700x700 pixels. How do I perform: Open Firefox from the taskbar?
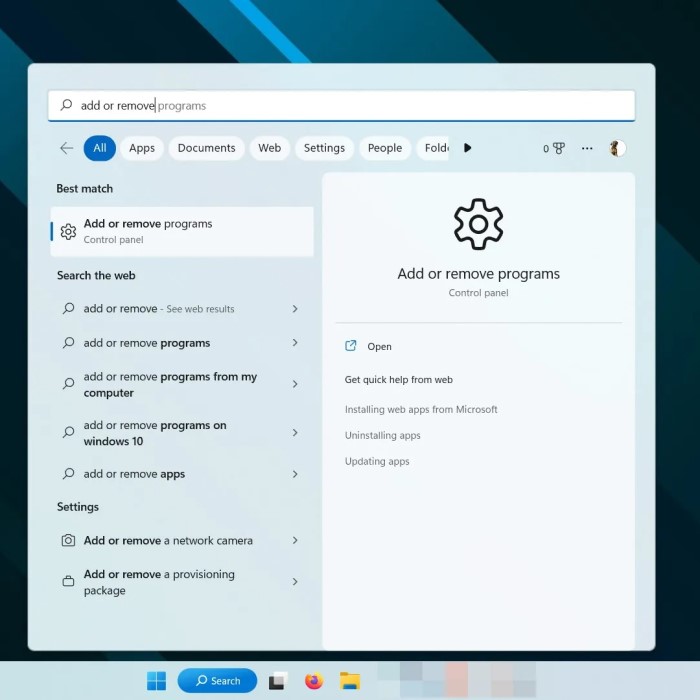coord(314,681)
